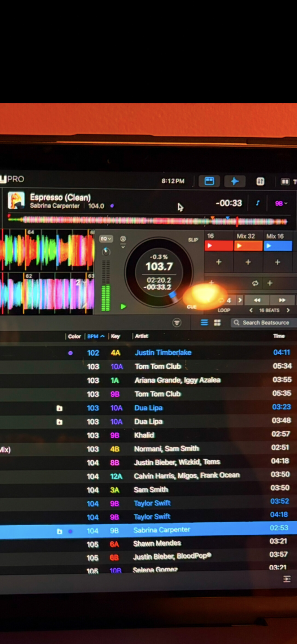Seek within the track overview waveform
The height and width of the screenshot is (644, 297).
(x=148, y=221)
